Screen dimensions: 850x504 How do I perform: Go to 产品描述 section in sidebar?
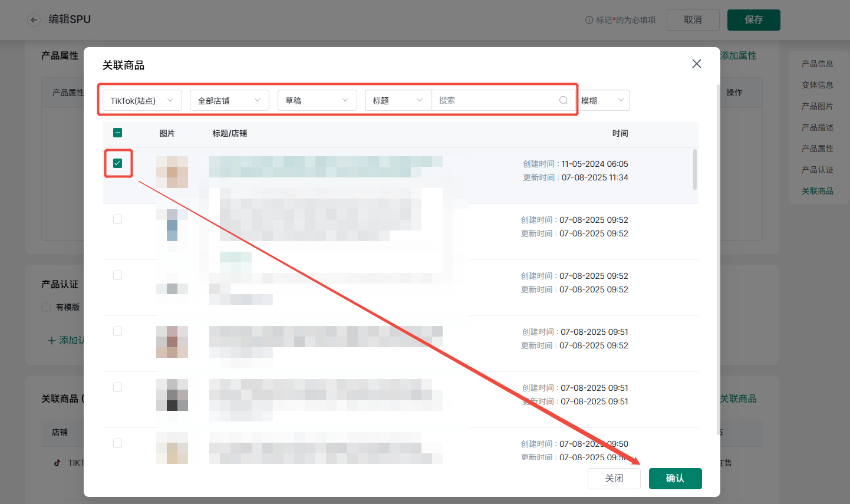(817, 127)
